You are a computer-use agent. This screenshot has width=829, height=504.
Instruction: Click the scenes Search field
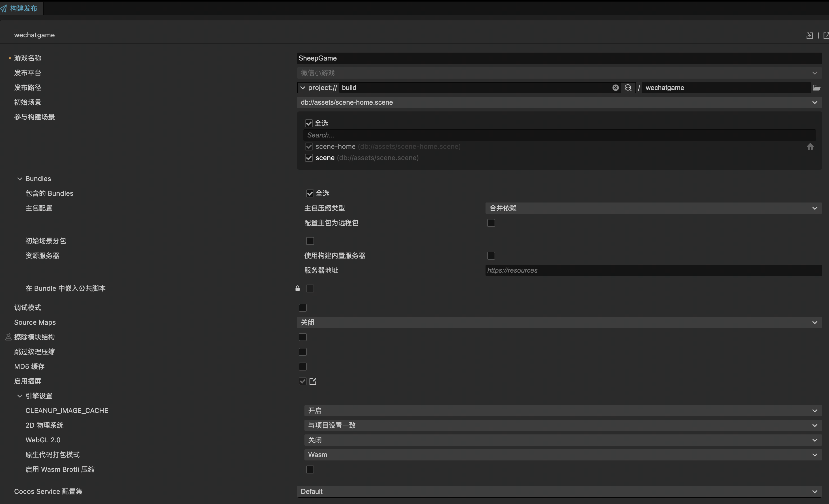pos(559,135)
